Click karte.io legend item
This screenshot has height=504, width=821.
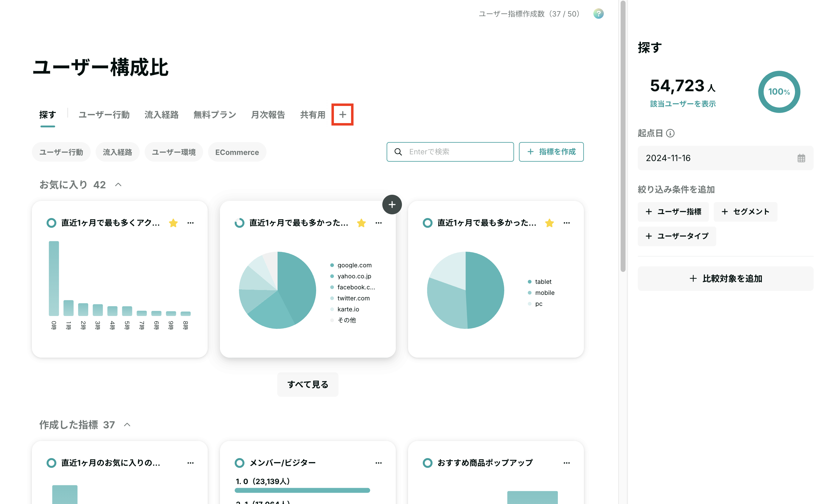point(344,309)
